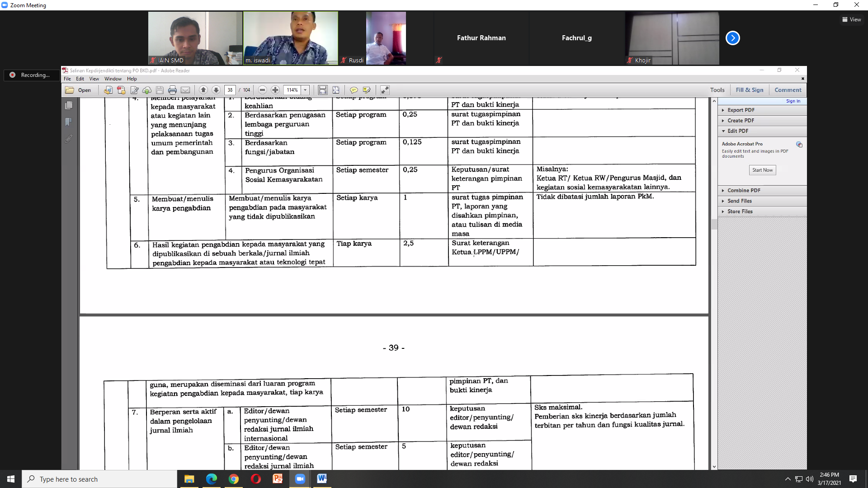Select the m. iswadi video thumbnail

coord(291,38)
